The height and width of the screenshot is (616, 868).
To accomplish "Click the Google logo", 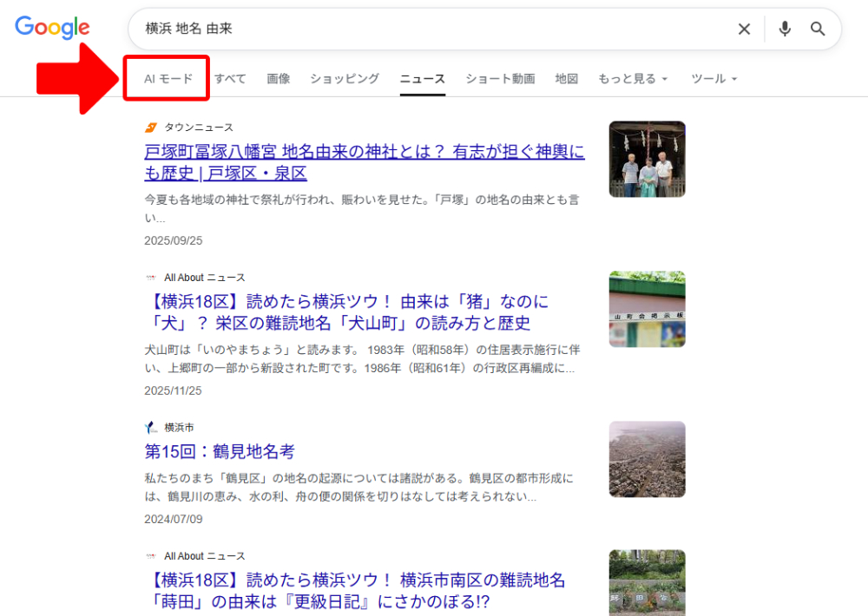I will pos(52,28).
